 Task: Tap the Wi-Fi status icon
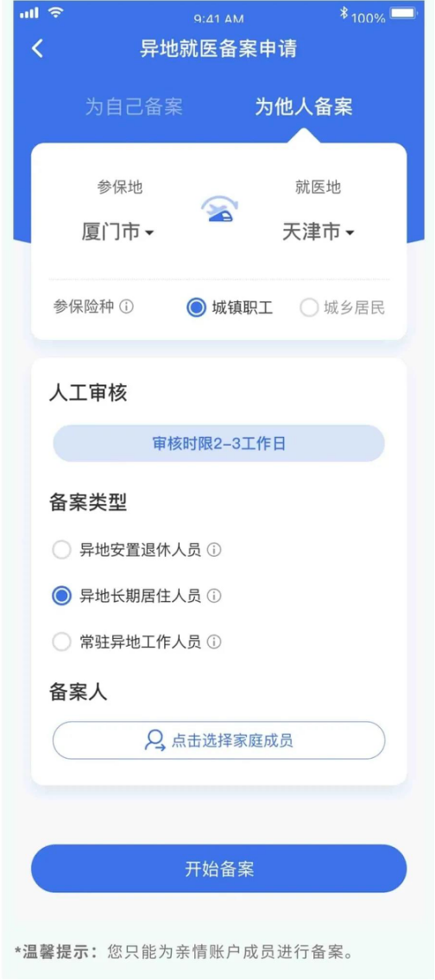click(x=56, y=12)
